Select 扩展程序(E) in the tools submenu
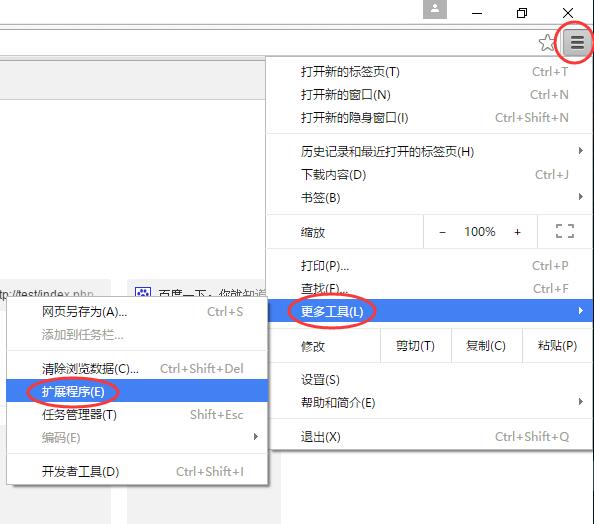594x524 pixels. (x=137, y=391)
